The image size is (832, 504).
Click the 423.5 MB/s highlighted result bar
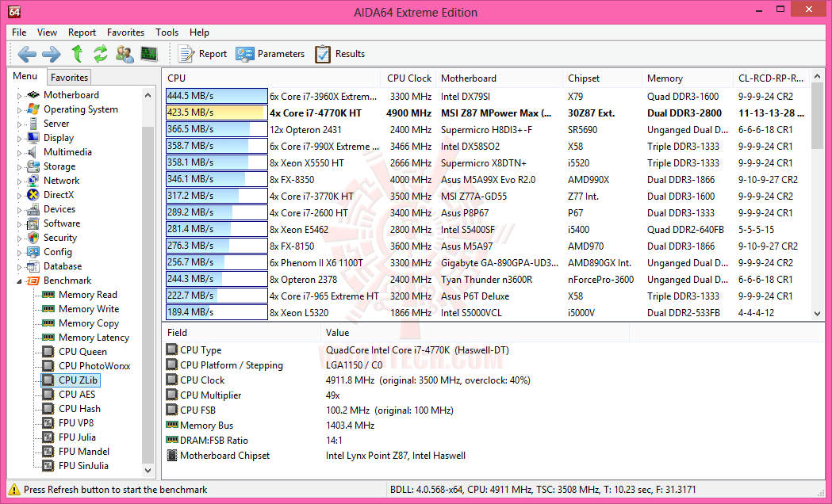coord(217,113)
